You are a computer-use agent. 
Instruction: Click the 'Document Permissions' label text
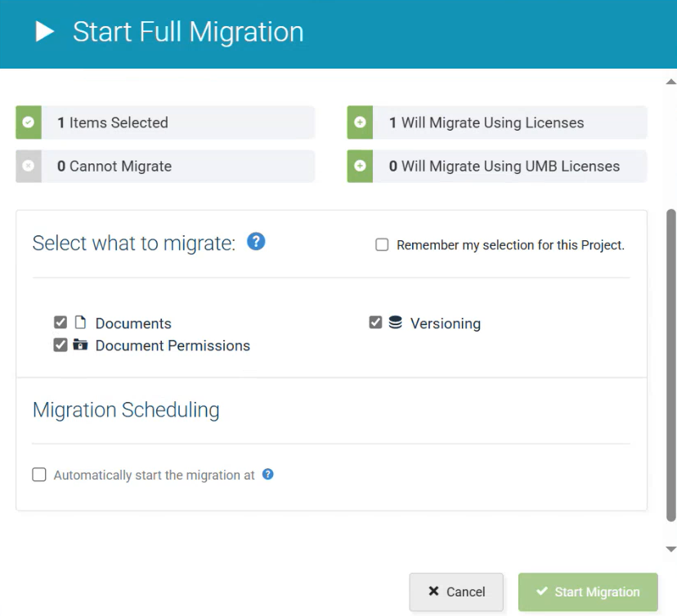click(173, 346)
